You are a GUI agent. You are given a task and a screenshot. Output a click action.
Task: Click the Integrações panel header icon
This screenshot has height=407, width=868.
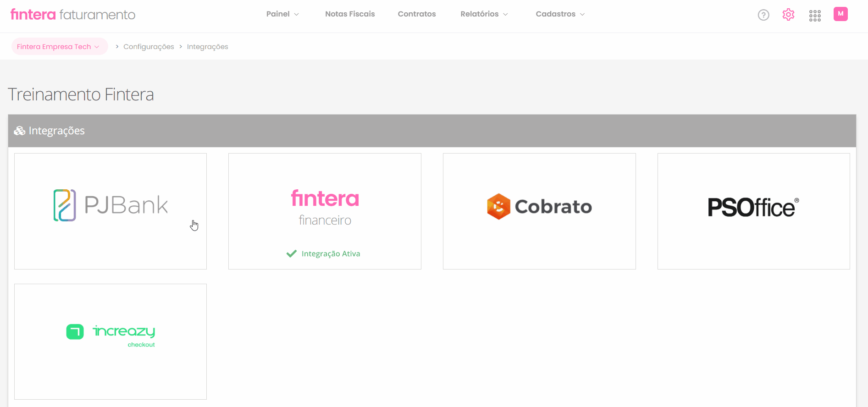[20, 131]
